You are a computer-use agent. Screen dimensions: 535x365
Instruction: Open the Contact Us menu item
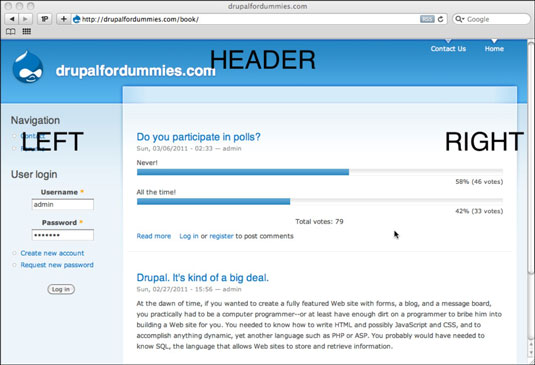coord(448,49)
